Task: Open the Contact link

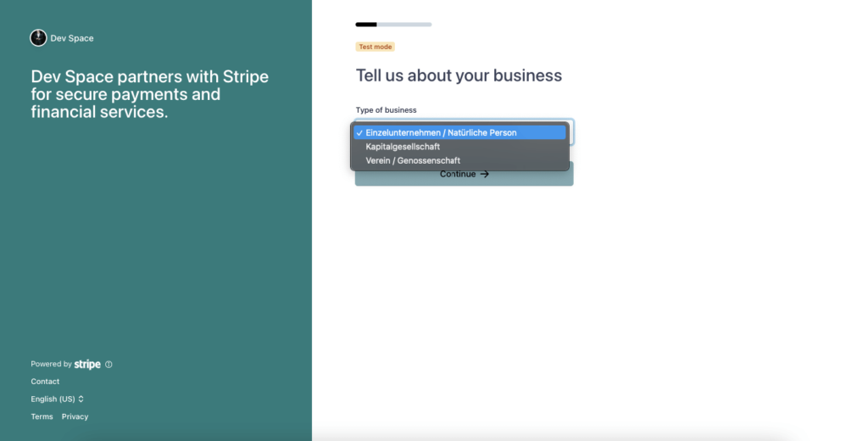Action: [45, 381]
